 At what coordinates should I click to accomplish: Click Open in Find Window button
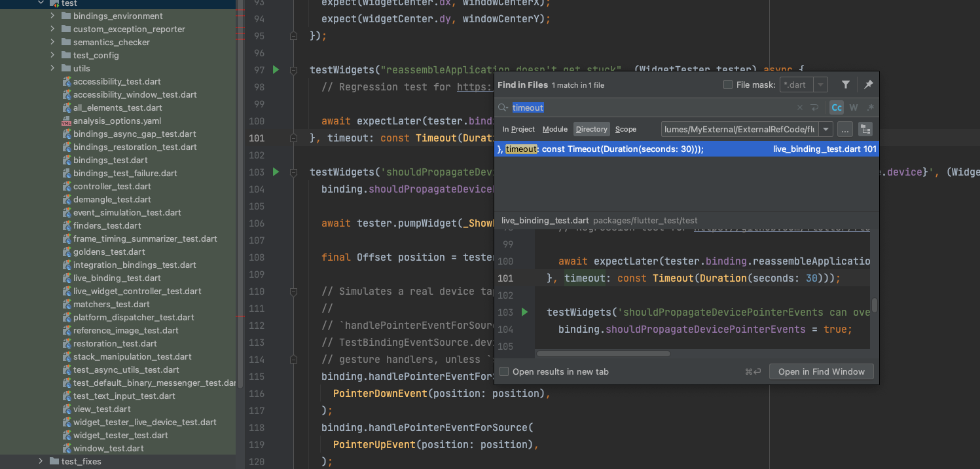click(x=821, y=371)
